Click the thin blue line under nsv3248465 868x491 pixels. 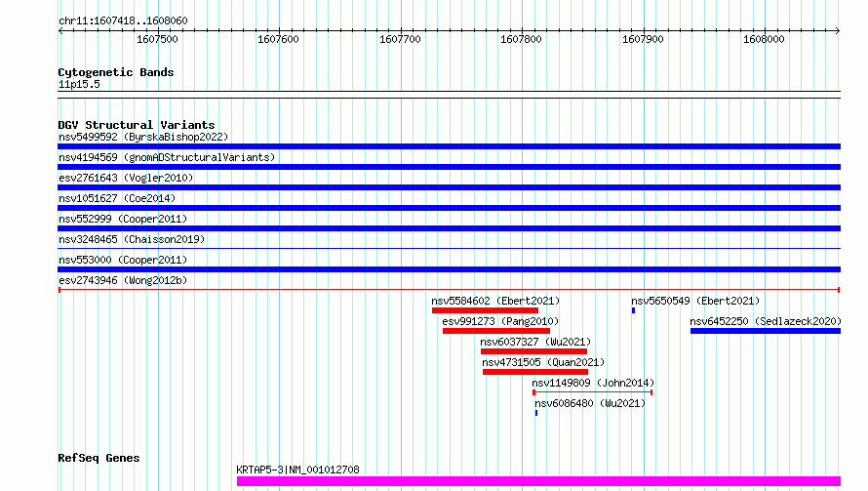pyautogui.click(x=449, y=248)
